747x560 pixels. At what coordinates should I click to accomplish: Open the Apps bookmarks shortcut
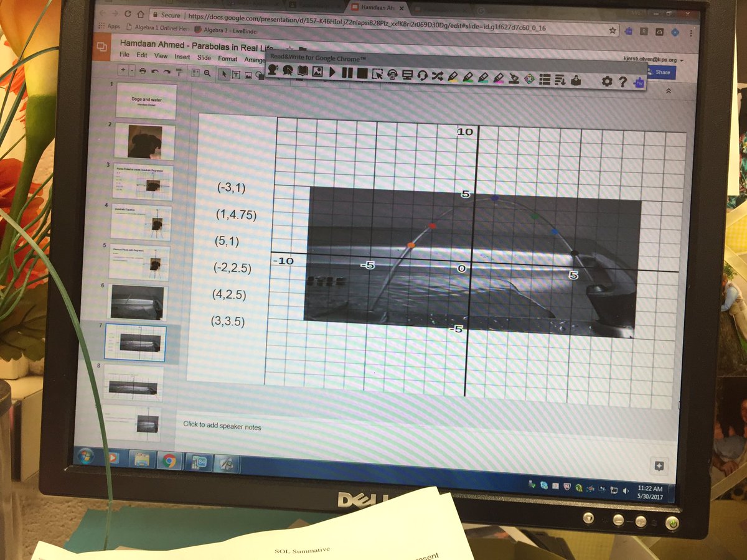pos(109,27)
